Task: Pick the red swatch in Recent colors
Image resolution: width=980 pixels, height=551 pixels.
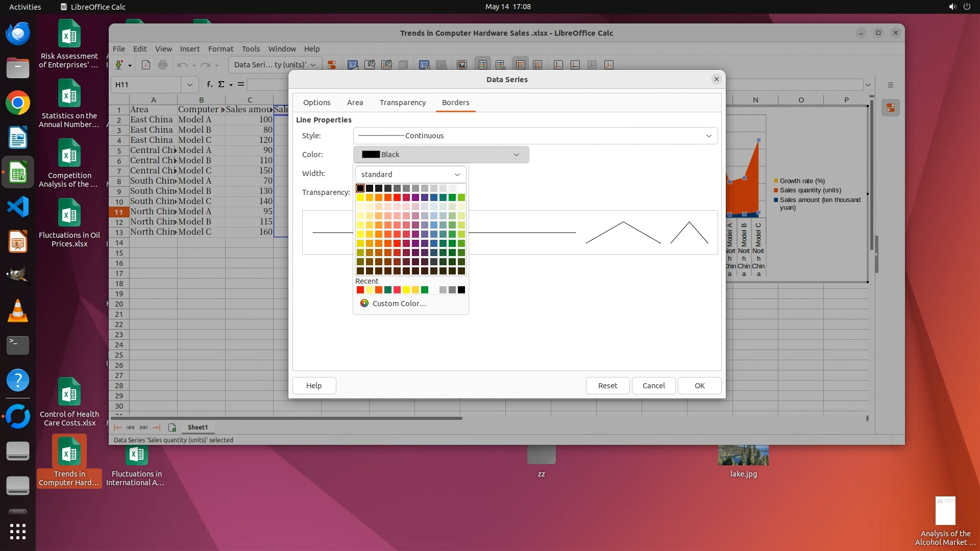Action: point(360,290)
